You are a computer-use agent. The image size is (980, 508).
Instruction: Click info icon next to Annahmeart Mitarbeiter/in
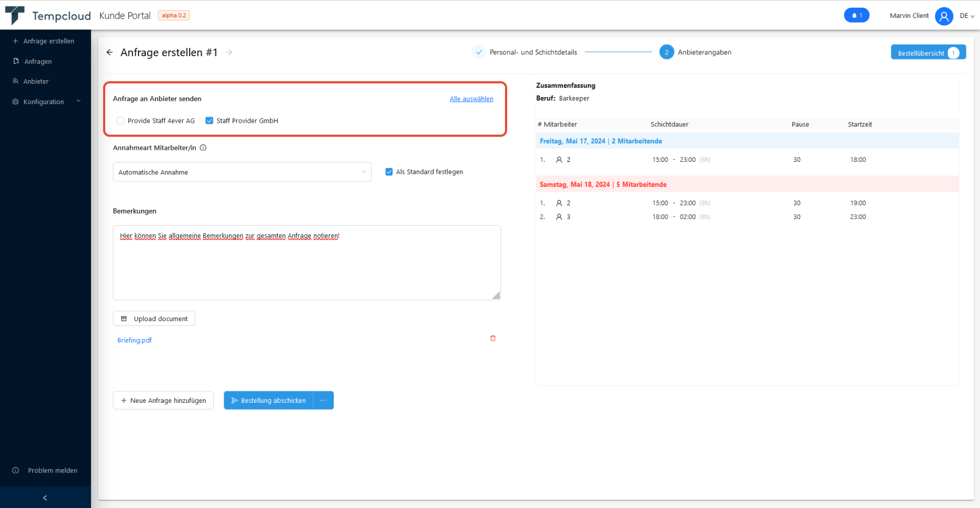click(203, 148)
